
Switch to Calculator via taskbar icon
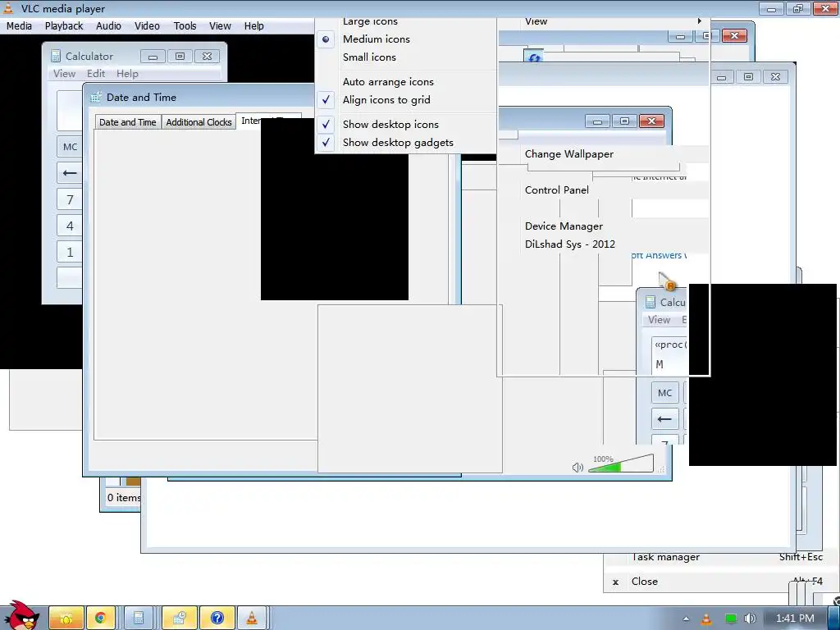[139, 619]
